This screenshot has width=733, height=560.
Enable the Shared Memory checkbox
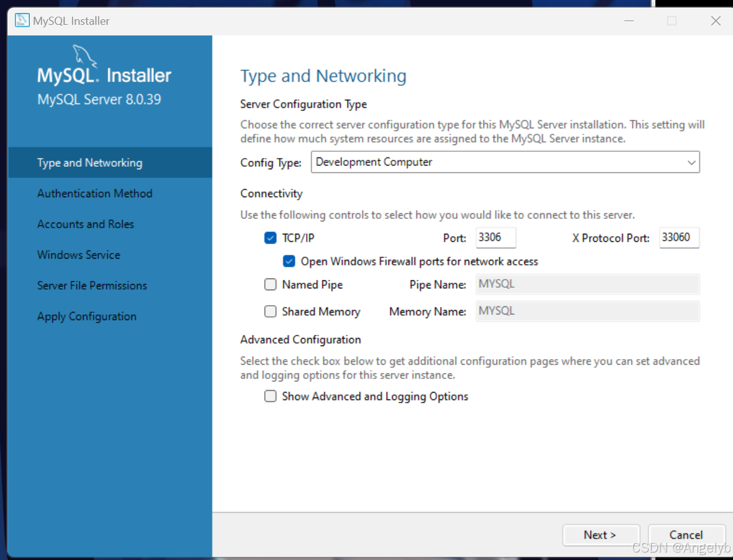271,311
